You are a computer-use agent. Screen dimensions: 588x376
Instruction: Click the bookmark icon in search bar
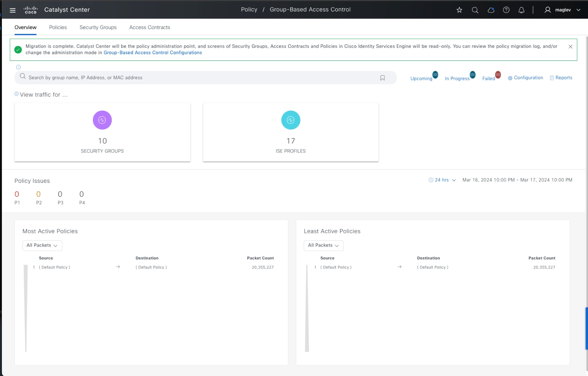(x=382, y=78)
